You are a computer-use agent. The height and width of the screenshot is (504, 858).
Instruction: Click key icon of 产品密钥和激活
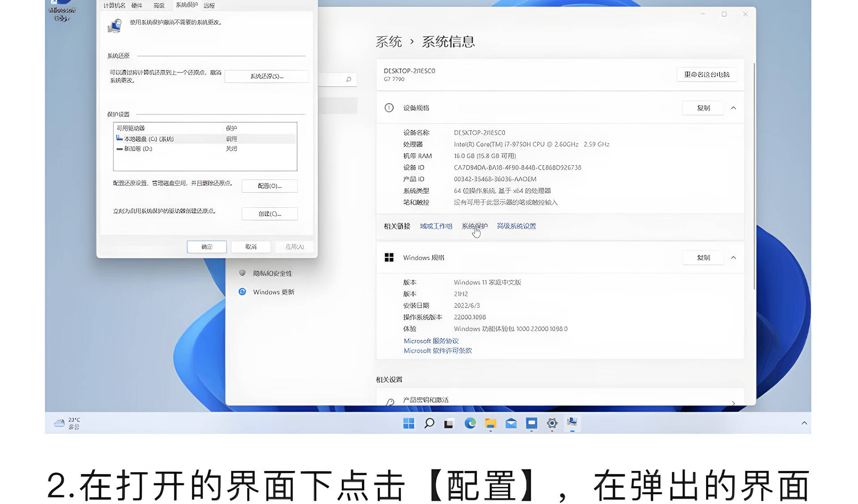pos(390,402)
